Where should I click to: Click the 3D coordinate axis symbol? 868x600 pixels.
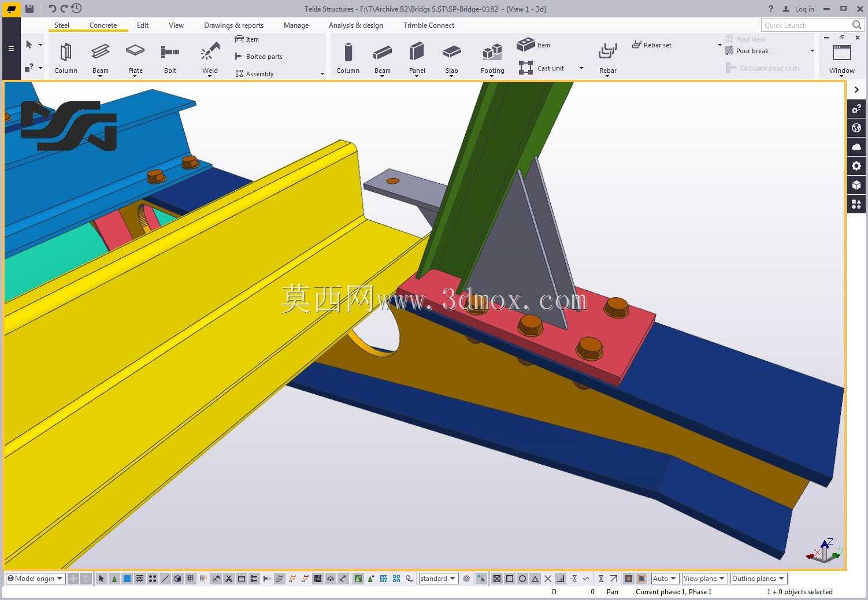pos(825,551)
